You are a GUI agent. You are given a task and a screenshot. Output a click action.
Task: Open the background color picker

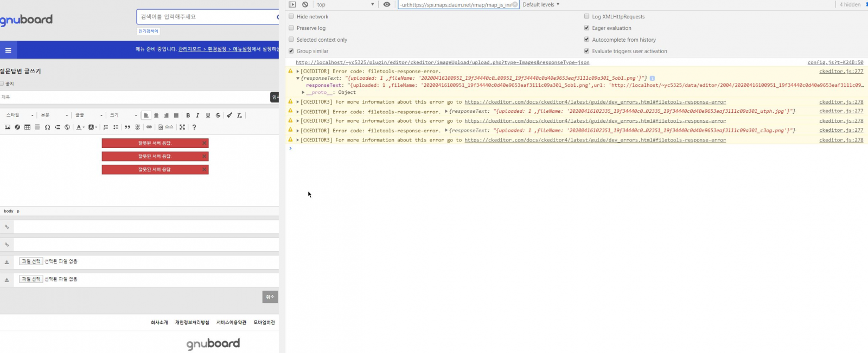(93, 127)
